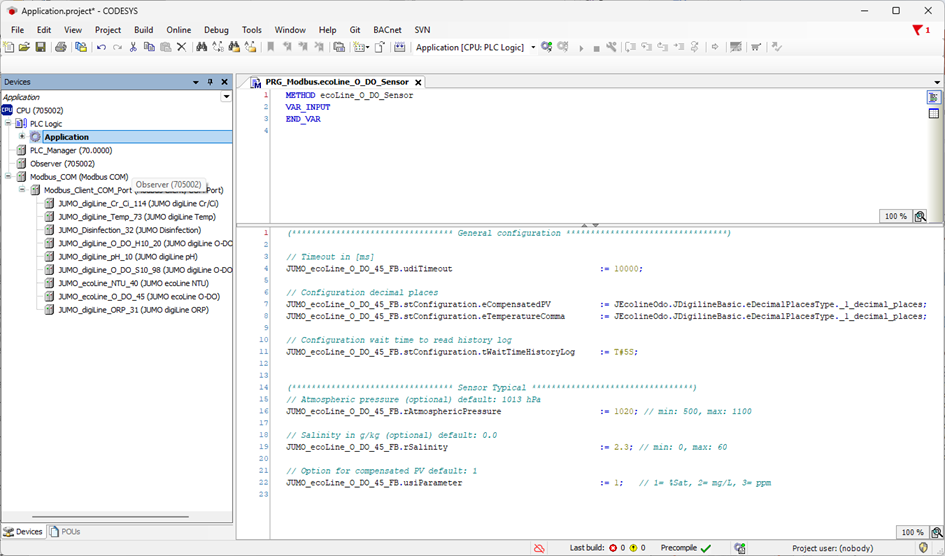Select the Devices bottom tab
The width and height of the screenshot is (945, 556).
click(x=23, y=531)
